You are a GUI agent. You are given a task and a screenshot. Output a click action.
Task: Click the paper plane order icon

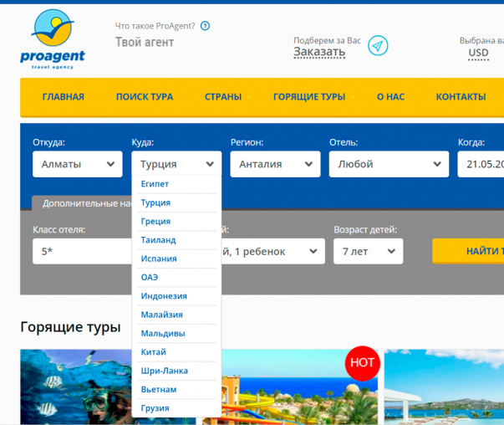(x=378, y=45)
